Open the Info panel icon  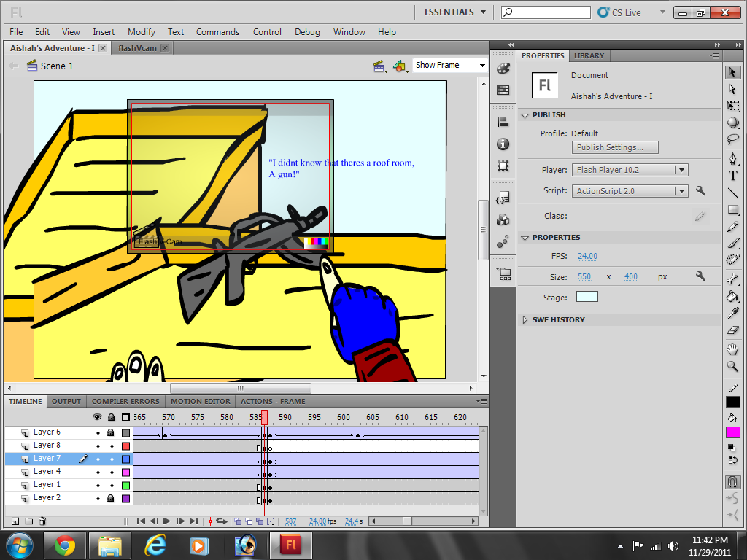pos(503,144)
